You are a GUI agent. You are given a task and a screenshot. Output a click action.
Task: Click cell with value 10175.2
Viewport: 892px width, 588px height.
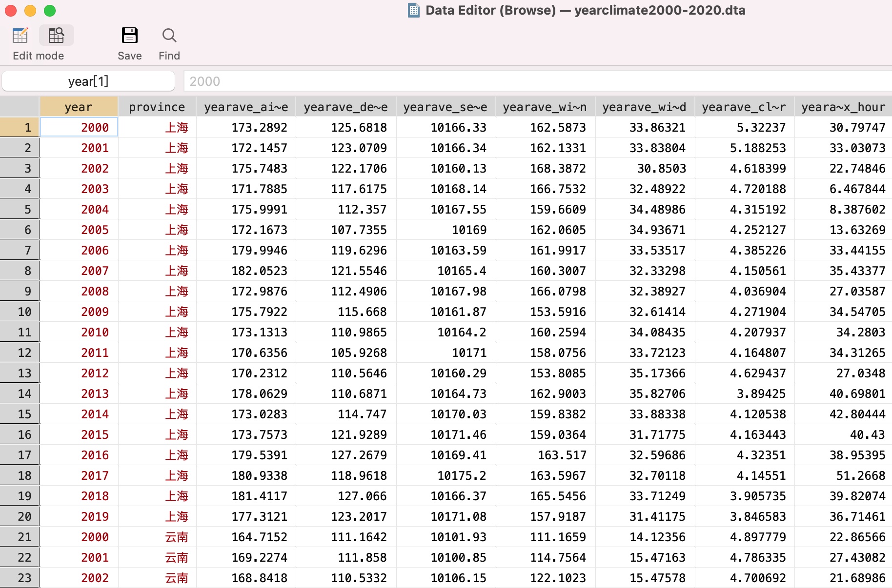445,475
